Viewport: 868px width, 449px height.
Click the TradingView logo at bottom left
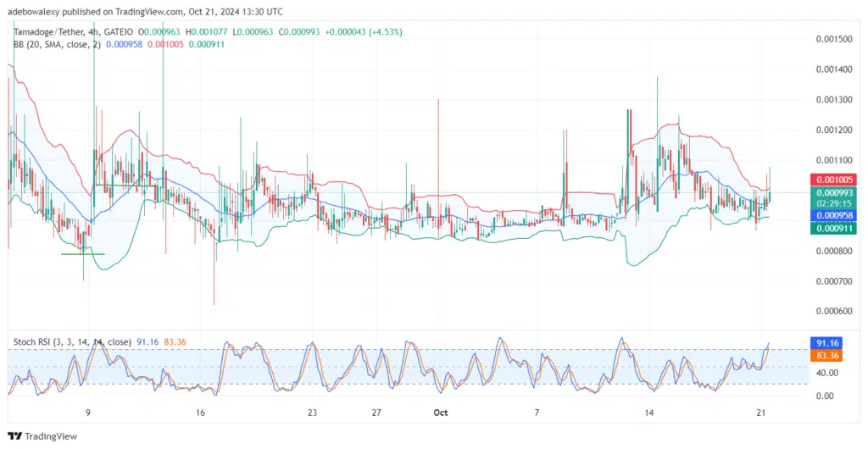(42, 435)
